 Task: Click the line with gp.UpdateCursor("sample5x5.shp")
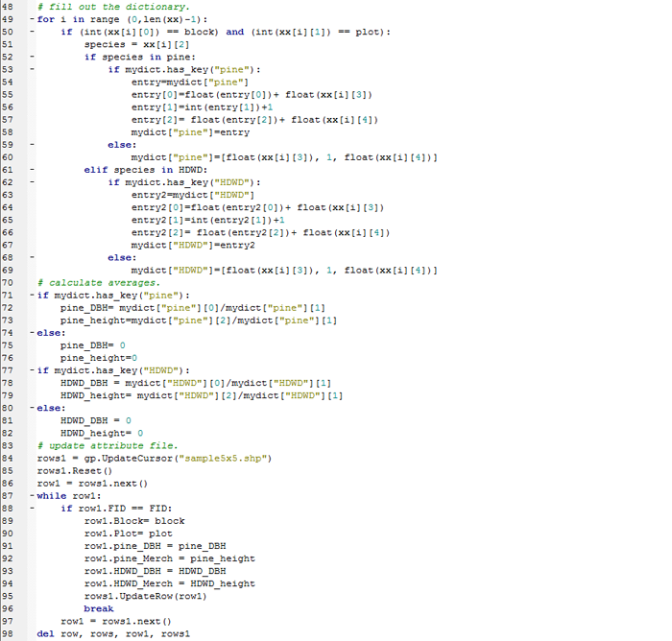(x=155, y=458)
